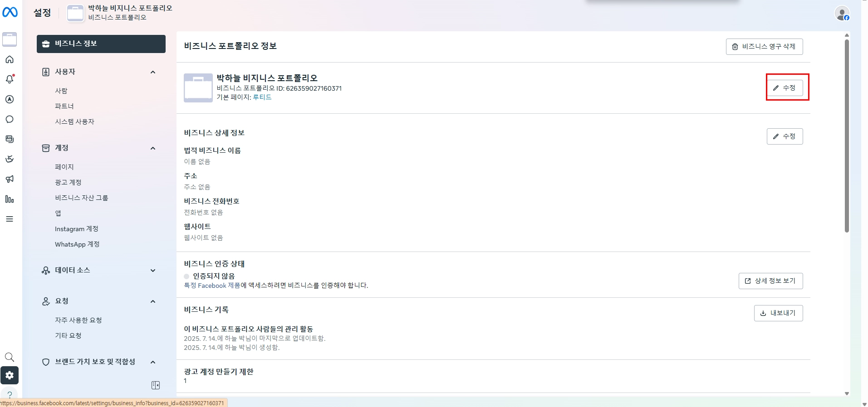Open the megaphone ads icon
Image resolution: width=868 pixels, height=407 pixels.
pos(10,179)
